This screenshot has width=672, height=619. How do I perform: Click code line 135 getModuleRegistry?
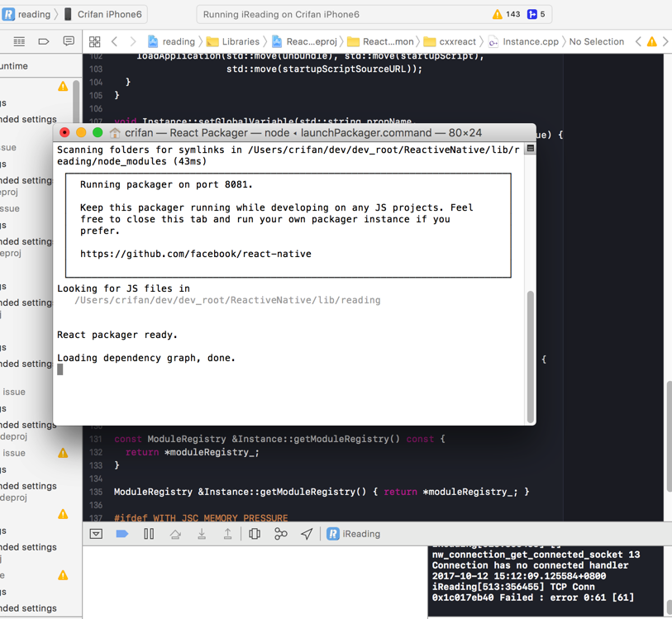coord(322,492)
